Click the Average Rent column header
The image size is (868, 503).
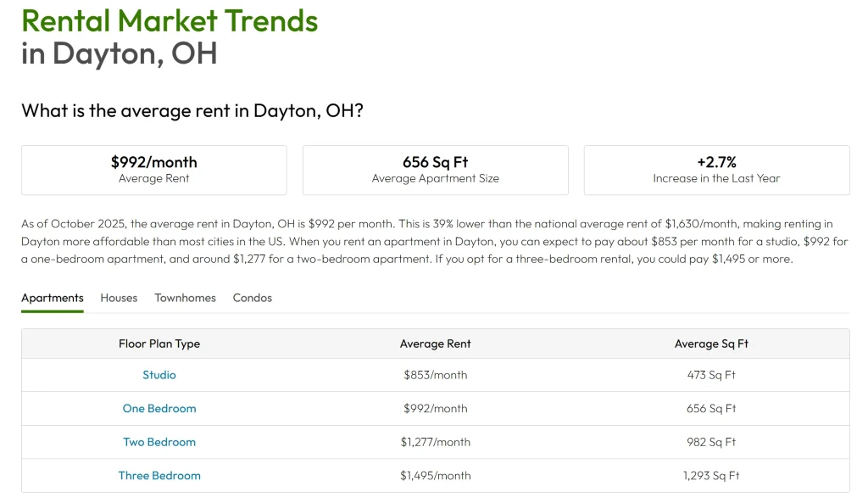[x=436, y=344]
